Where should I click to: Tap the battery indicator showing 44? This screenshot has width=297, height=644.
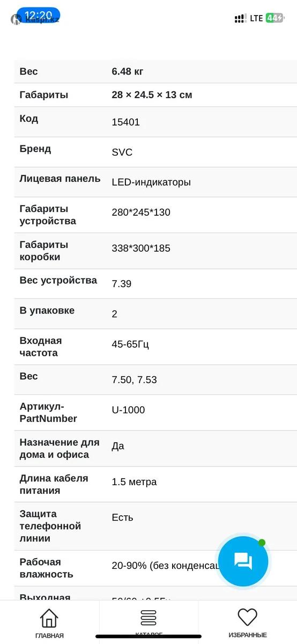274,18
